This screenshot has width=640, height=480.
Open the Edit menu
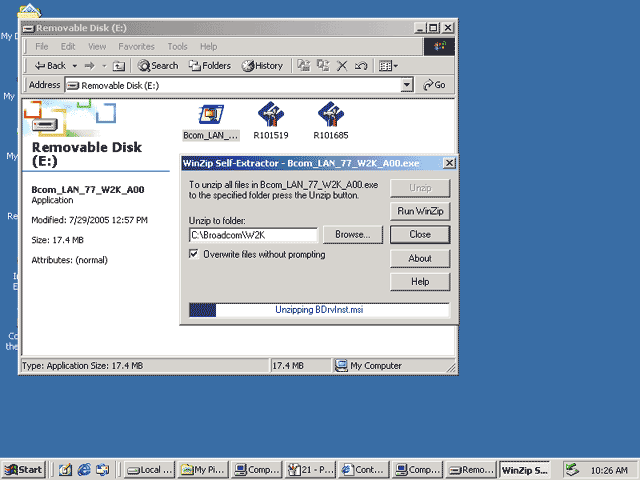click(x=68, y=47)
